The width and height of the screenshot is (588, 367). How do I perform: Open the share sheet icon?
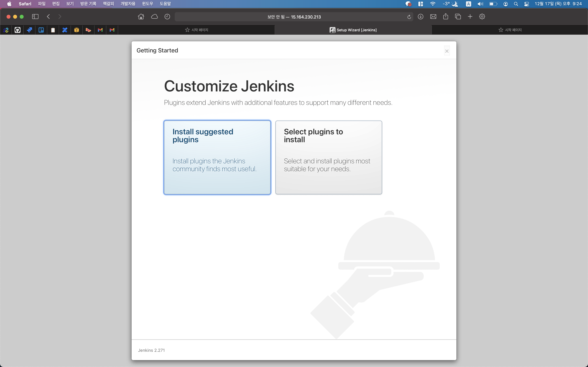click(445, 17)
